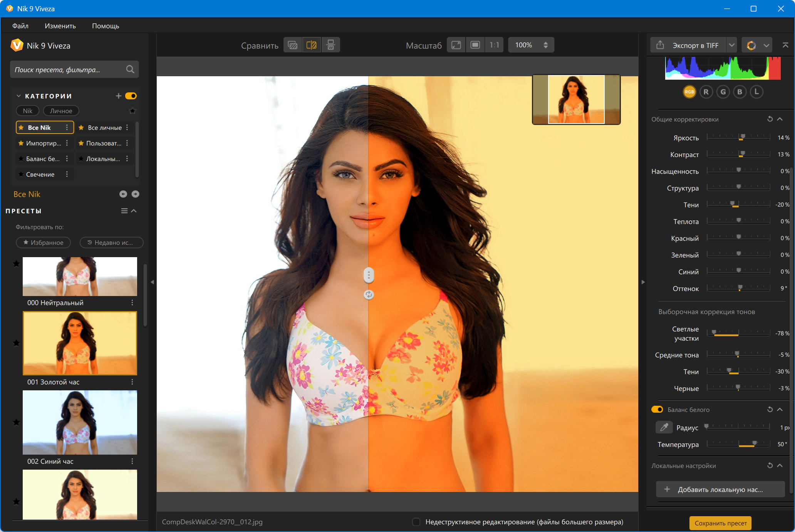Image resolution: width=795 pixels, height=532 pixels.
Task: Collapse the ПРЕСЕТЫ section chevron
Action: click(x=134, y=211)
